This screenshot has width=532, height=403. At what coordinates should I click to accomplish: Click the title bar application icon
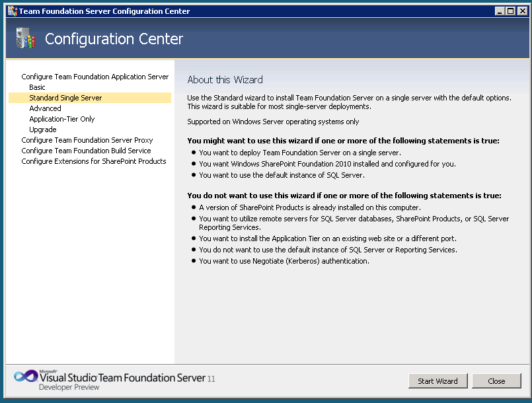click(12, 11)
